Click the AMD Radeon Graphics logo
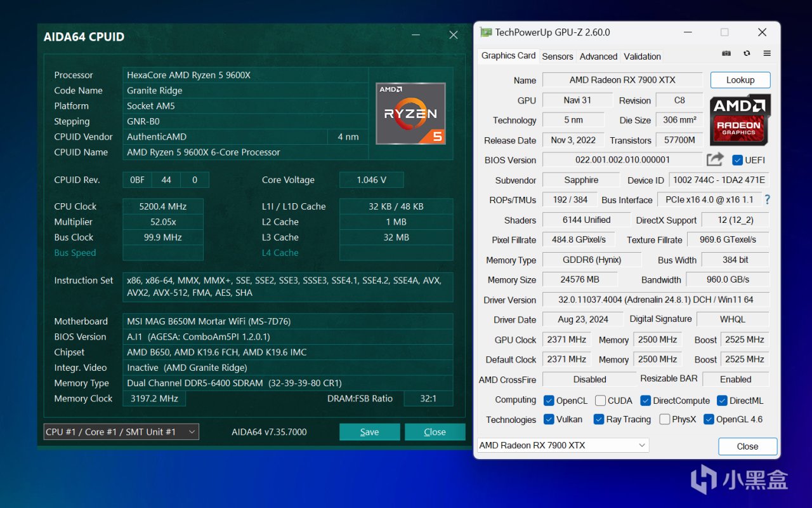Viewport: 812px width, 508px height. click(x=740, y=120)
